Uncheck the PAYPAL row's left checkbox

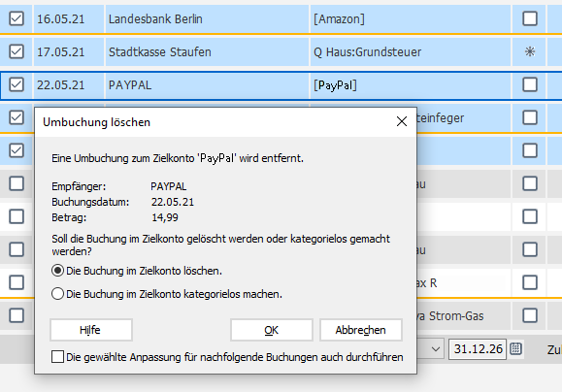click(17, 85)
